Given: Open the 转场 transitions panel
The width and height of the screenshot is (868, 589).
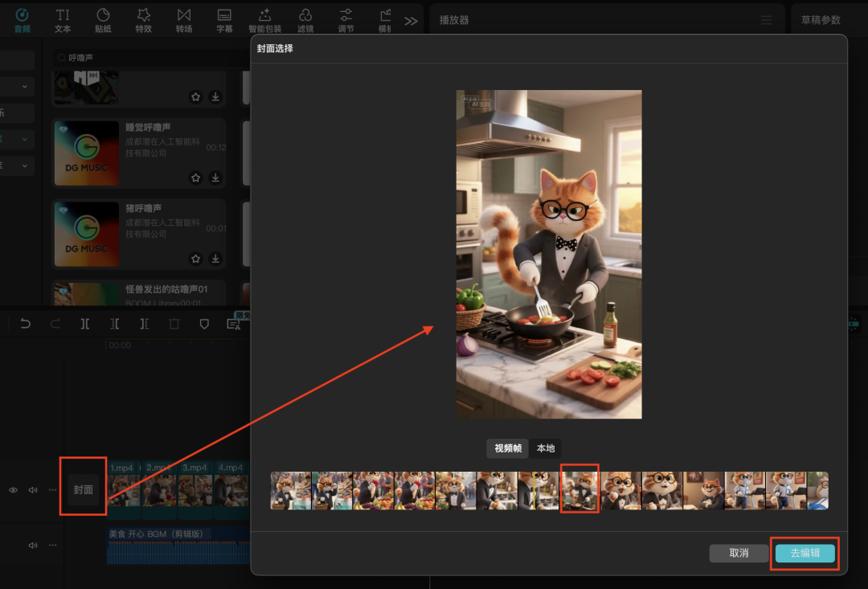Looking at the screenshot, I should pyautogui.click(x=184, y=20).
